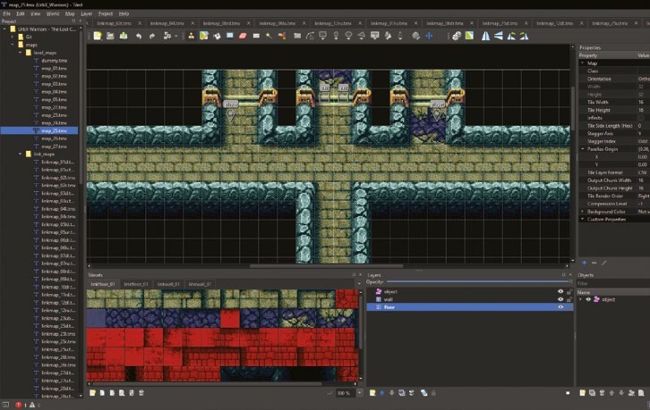Open the Map menu
Viewport: 650px width, 410px height.
click(x=70, y=14)
